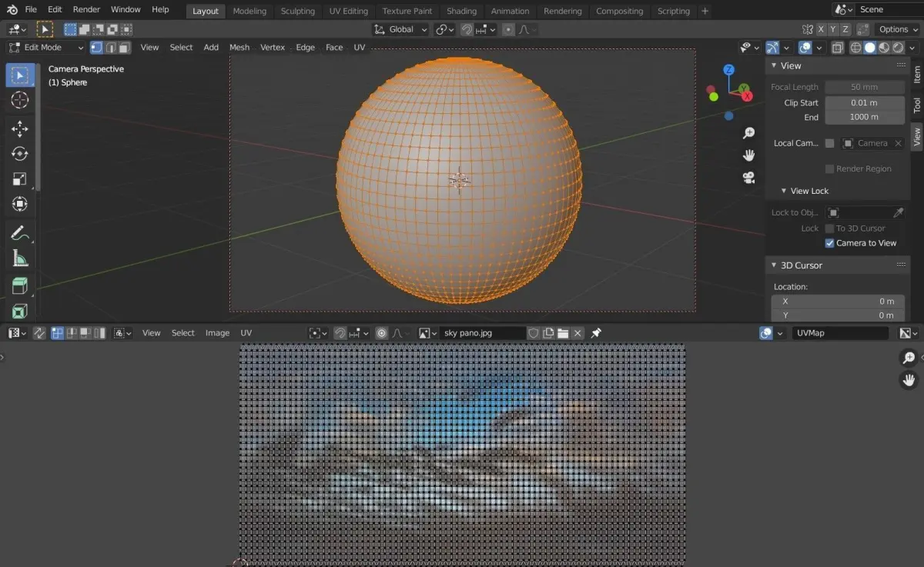Collapse the View Lock subpanel

click(784, 191)
